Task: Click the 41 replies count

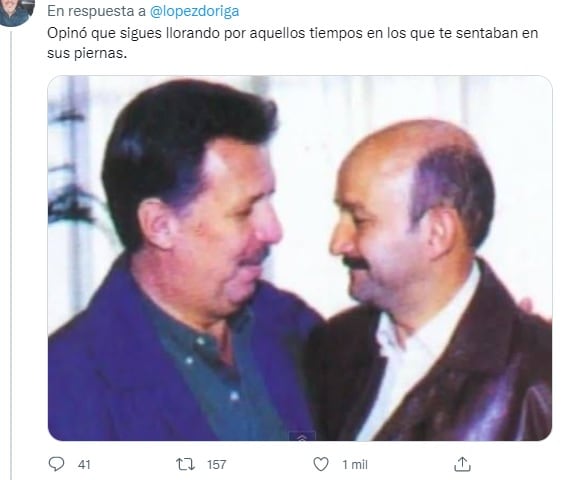Action: (84, 465)
